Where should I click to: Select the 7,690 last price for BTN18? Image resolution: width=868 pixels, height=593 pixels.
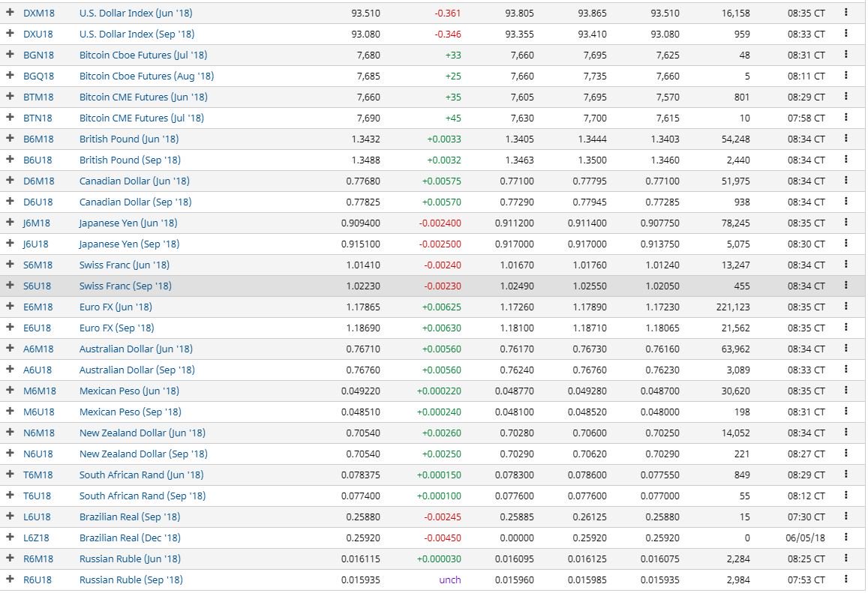pyautogui.click(x=368, y=118)
